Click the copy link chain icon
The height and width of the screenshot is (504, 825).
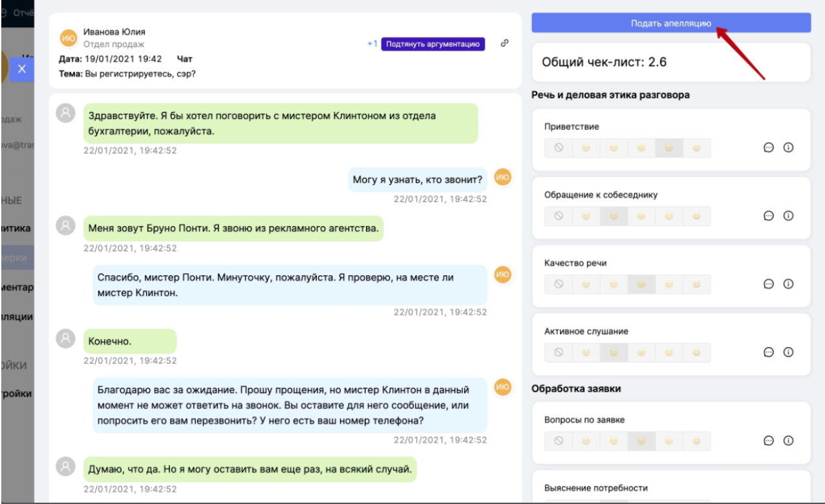coord(505,43)
